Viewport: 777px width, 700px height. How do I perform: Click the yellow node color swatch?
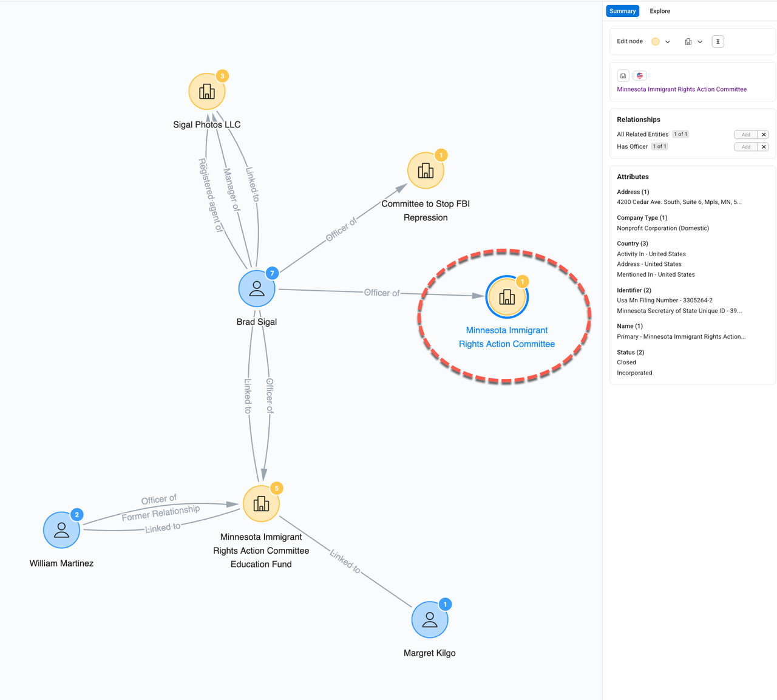(656, 42)
